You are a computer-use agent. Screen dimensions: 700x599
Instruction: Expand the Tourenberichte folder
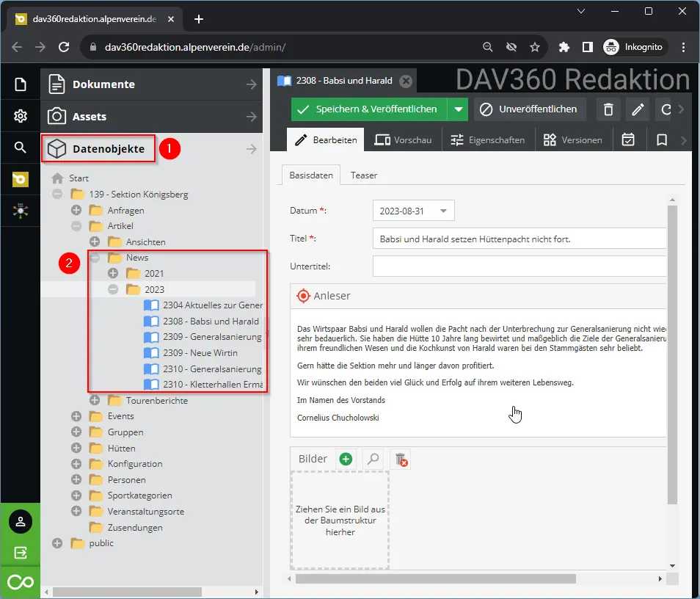[95, 401]
